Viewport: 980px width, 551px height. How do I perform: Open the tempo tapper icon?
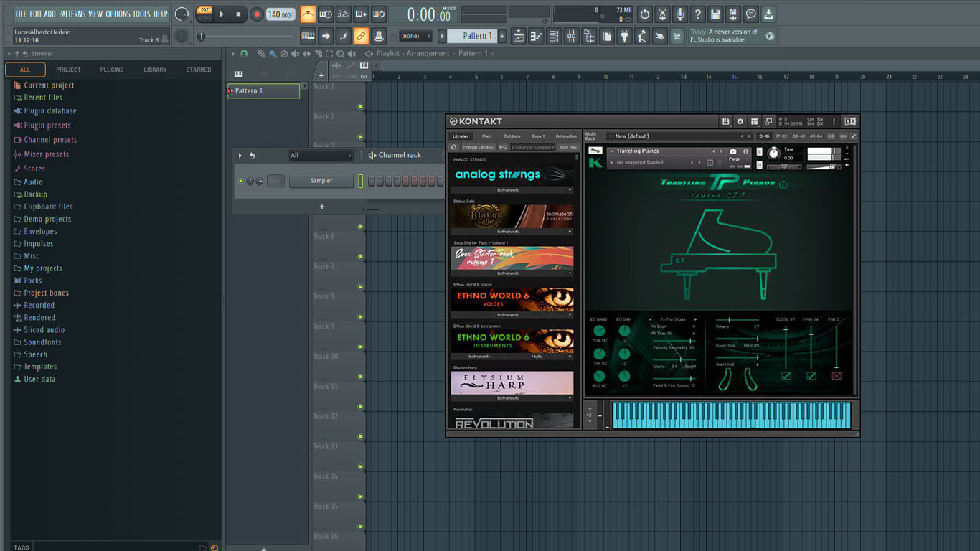(x=642, y=36)
